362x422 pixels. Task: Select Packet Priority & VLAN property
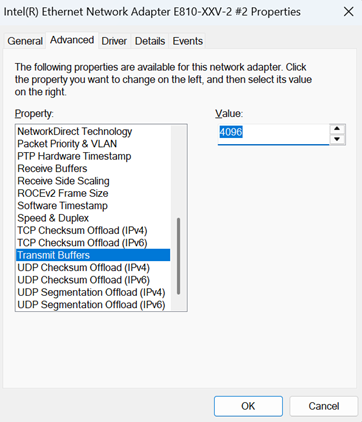point(93,144)
